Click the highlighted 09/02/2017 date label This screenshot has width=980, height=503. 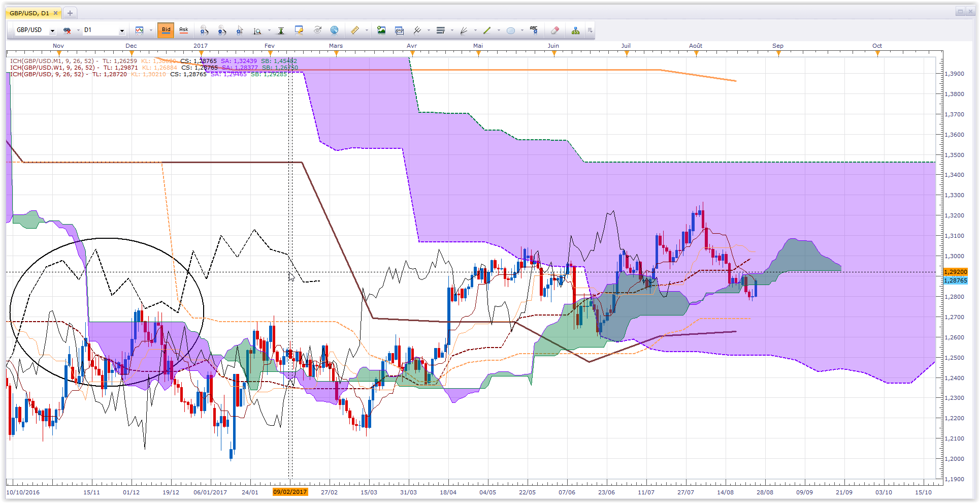pos(290,492)
